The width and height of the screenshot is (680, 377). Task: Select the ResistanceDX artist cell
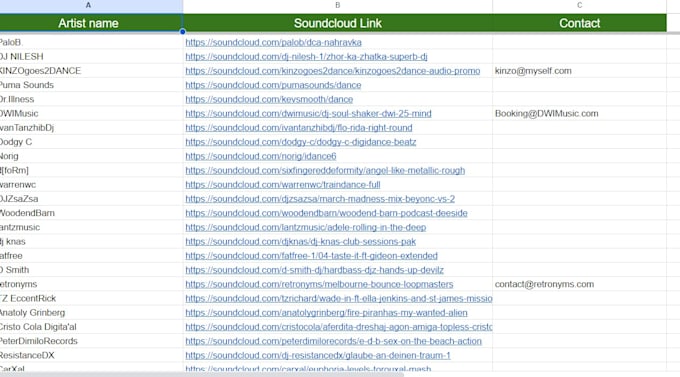[x=91, y=355]
